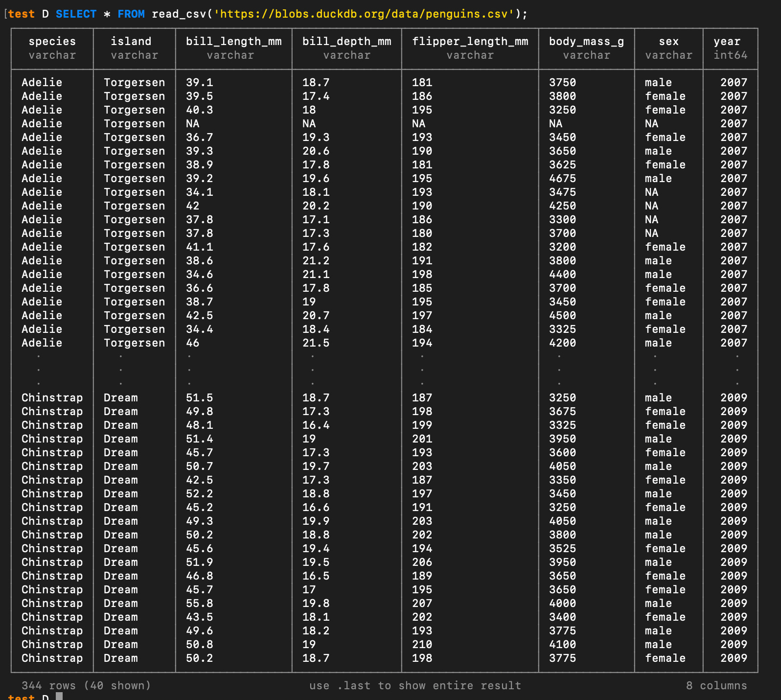Place cursor at the bottom empty prompt

(59, 696)
